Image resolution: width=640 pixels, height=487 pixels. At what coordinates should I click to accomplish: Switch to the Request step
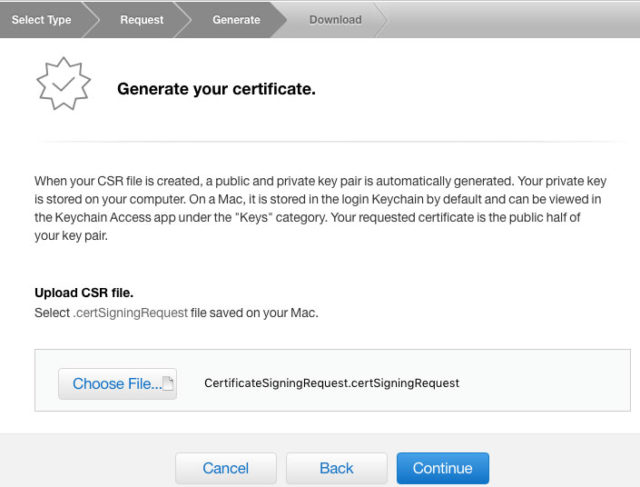click(142, 20)
